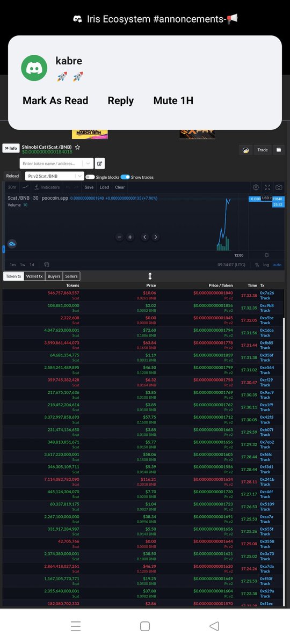Open Android recent apps menu button

click(x=76, y=626)
